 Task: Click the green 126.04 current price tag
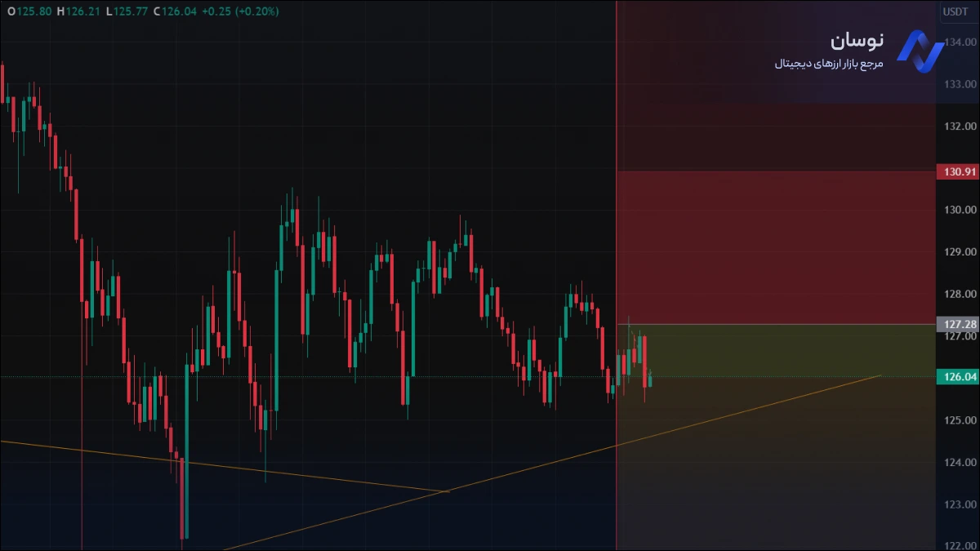click(x=959, y=377)
